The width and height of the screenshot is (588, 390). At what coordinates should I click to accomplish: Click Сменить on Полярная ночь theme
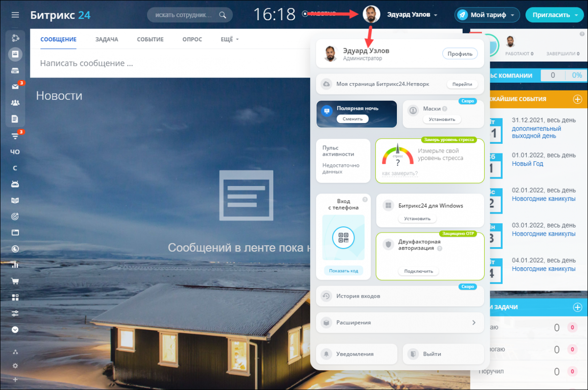(353, 119)
